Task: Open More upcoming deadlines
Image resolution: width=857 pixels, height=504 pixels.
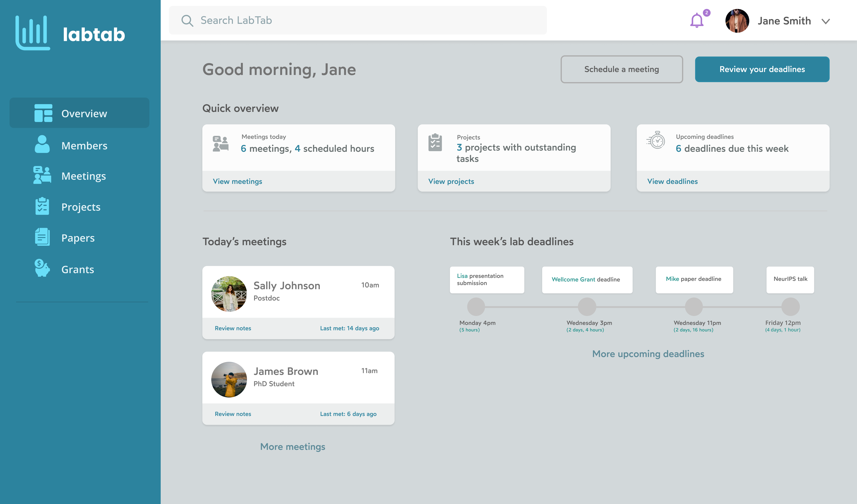Action: (648, 354)
